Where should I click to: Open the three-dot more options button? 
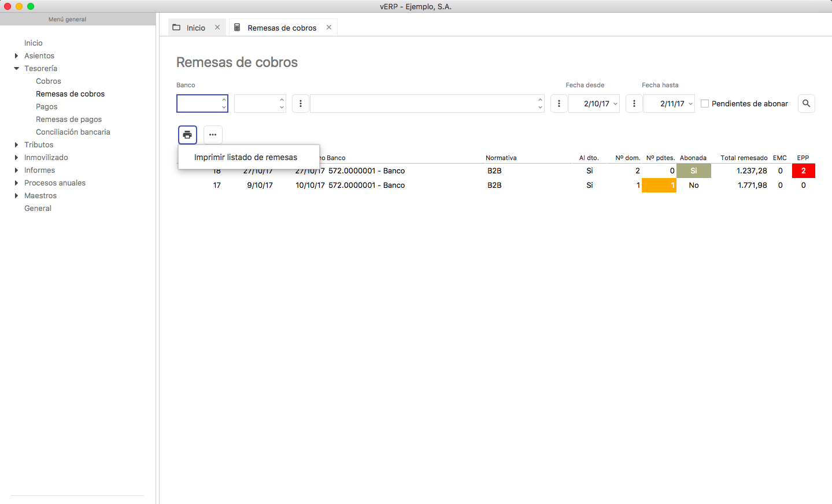pyautogui.click(x=213, y=135)
